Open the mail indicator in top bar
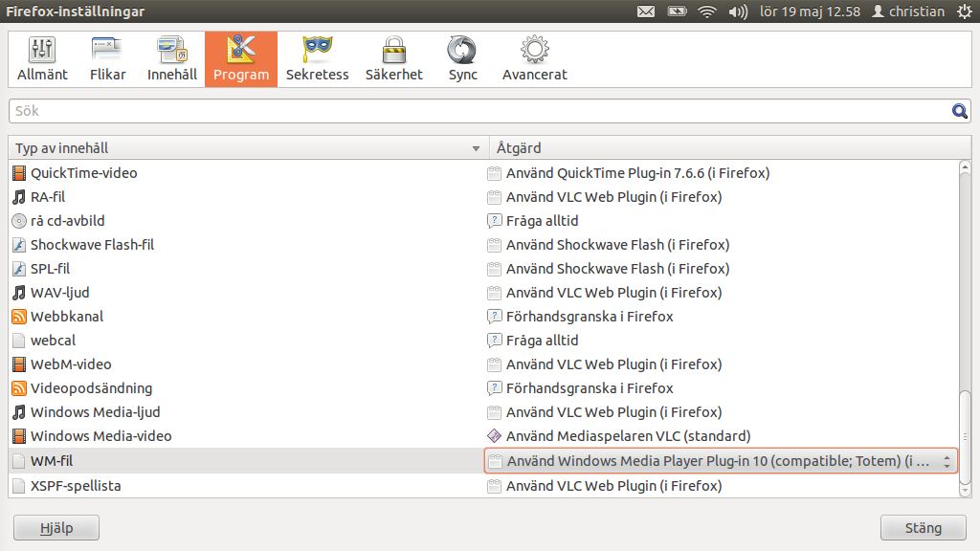Viewport: 980px width, 551px height. [x=646, y=11]
